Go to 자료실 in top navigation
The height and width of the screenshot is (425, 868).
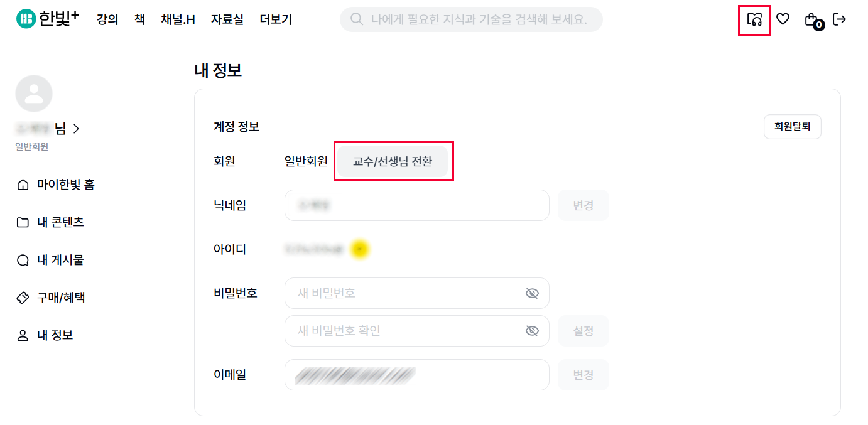click(x=227, y=19)
